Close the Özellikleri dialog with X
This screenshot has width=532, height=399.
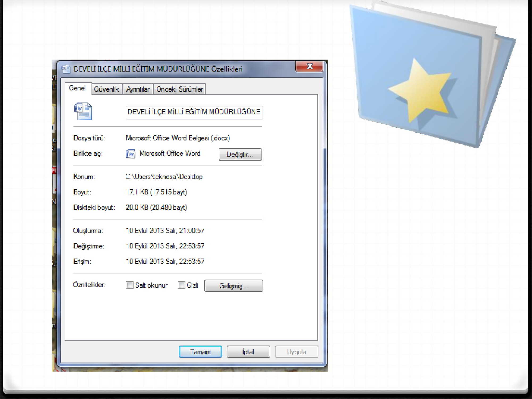[309, 66]
